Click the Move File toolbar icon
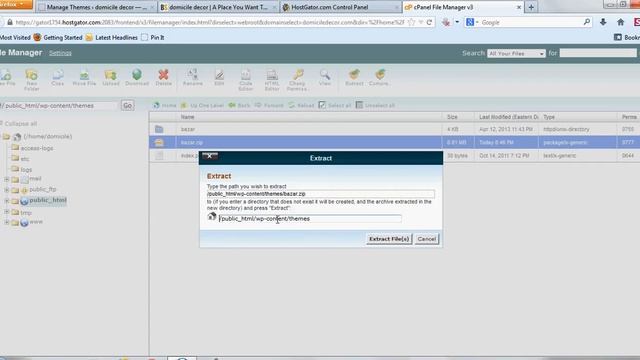The height and width of the screenshot is (360, 640). click(x=84, y=77)
